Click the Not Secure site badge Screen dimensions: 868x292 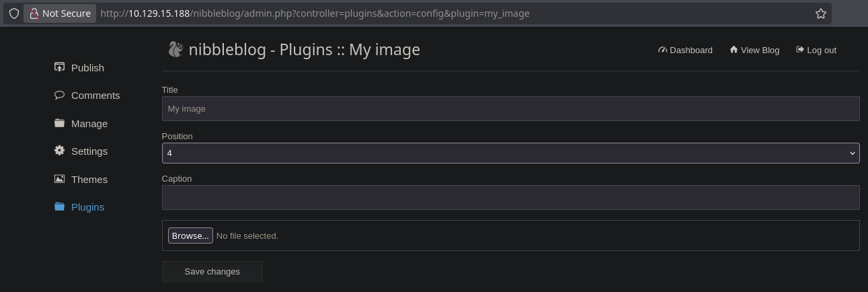tap(60, 13)
